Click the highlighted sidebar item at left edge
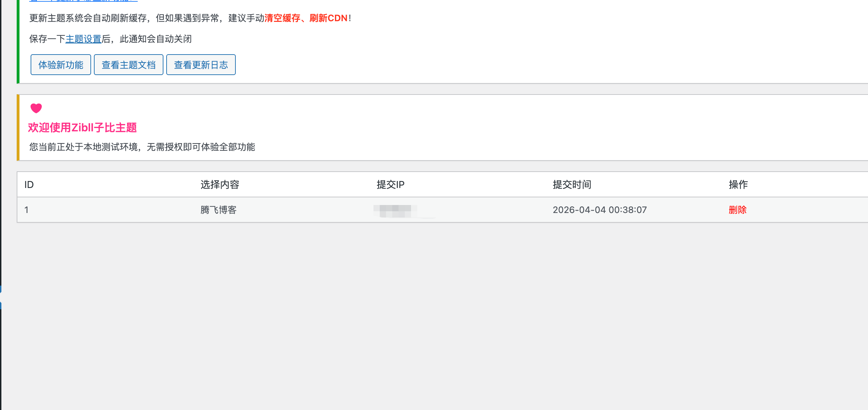The height and width of the screenshot is (410, 868). pos(1,297)
